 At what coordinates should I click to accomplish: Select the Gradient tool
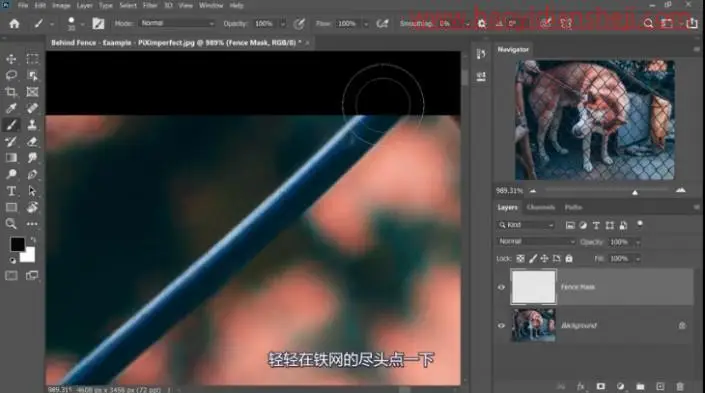[11, 158]
